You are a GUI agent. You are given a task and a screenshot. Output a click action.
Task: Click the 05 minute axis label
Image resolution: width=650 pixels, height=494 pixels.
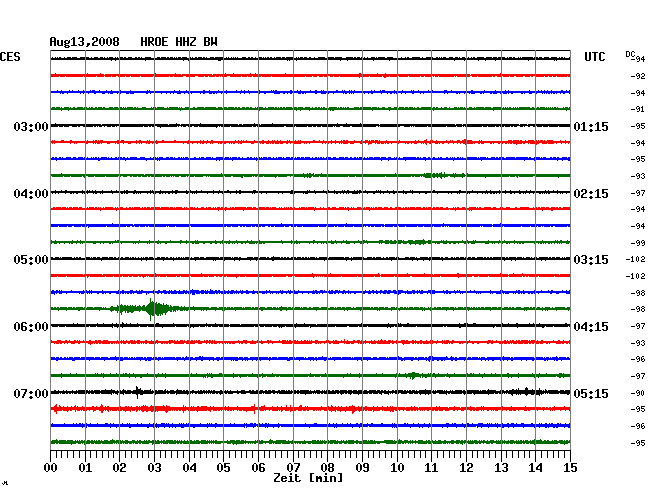tap(223, 468)
